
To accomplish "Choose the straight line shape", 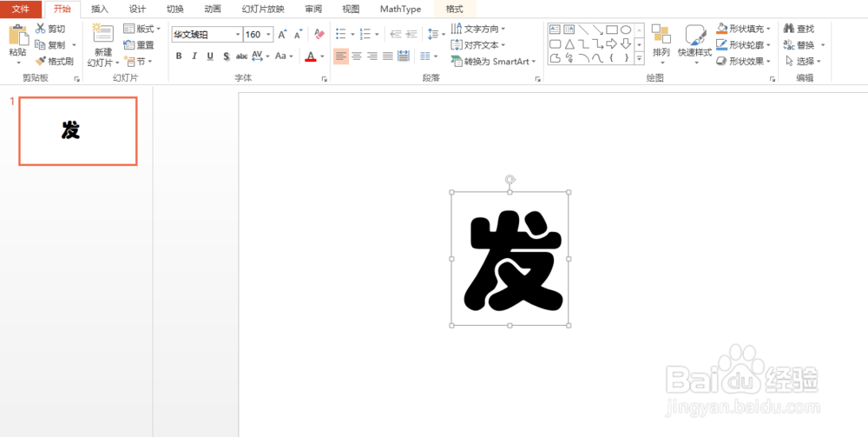I will (583, 30).
